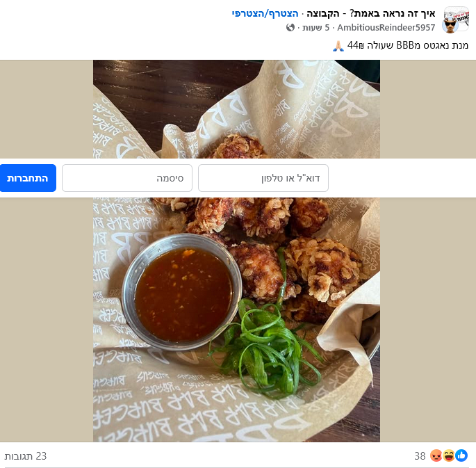
Task: Open the 23 תגובות comments count
Action: [x=26, y=456]
